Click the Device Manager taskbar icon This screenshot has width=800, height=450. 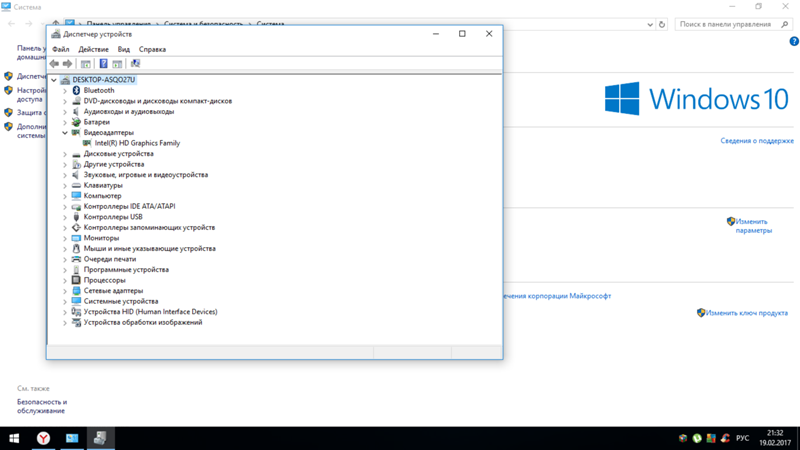click(x=101, y=438)
